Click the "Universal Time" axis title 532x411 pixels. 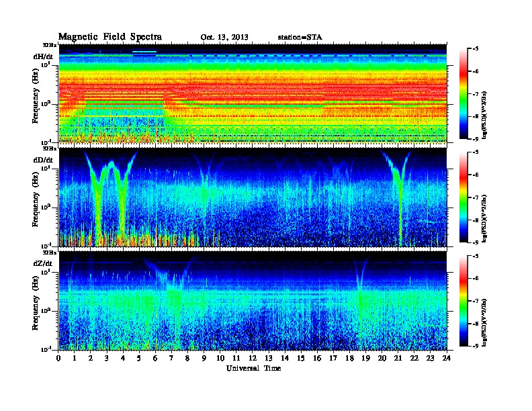click(253, 368)
